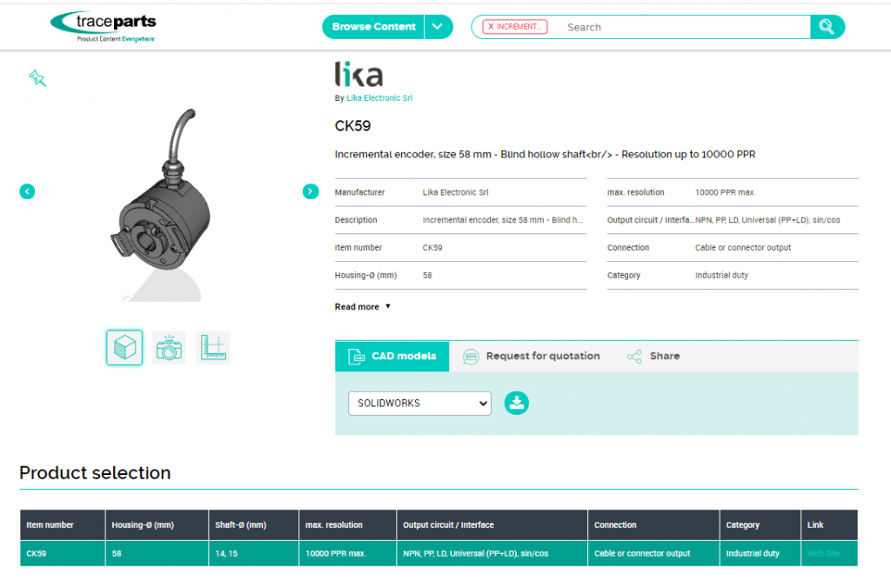
Task: Click the Item number column header
Action: (63, 525)
